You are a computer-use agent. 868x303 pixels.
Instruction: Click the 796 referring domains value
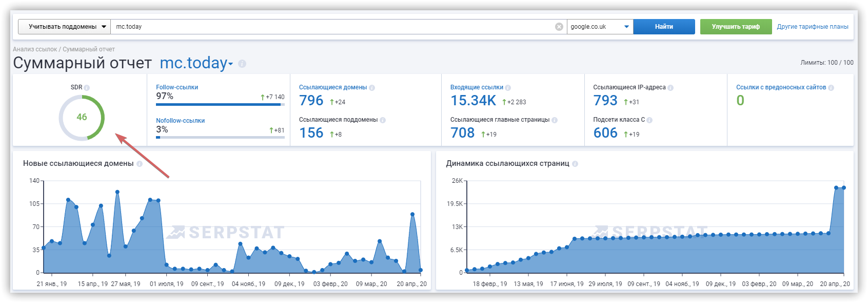[311, 101]
